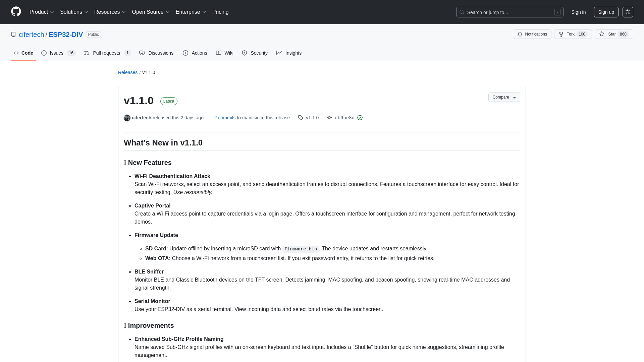This screenshot has height=362, width=644.
Task: Fork the repository with Fork button
Action: click(x=573, y=34)
